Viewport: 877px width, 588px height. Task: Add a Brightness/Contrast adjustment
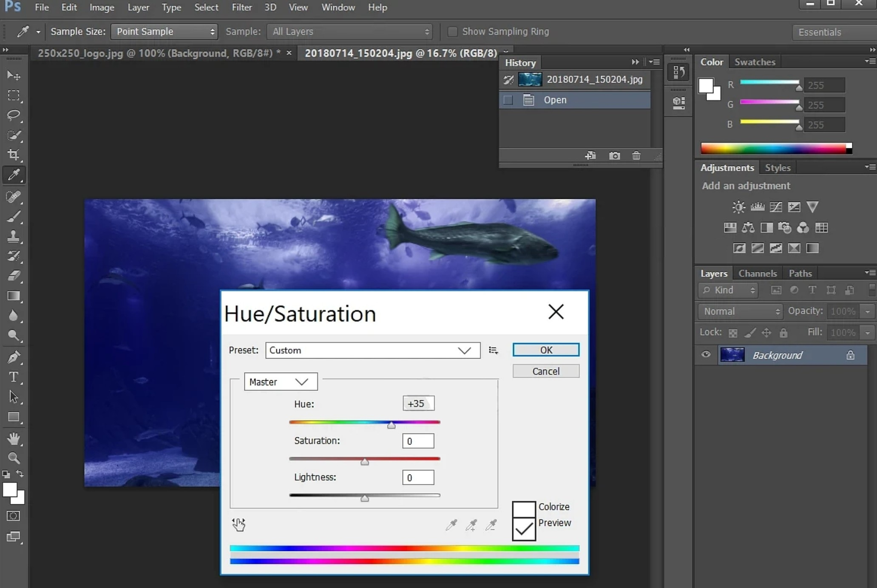738,207
